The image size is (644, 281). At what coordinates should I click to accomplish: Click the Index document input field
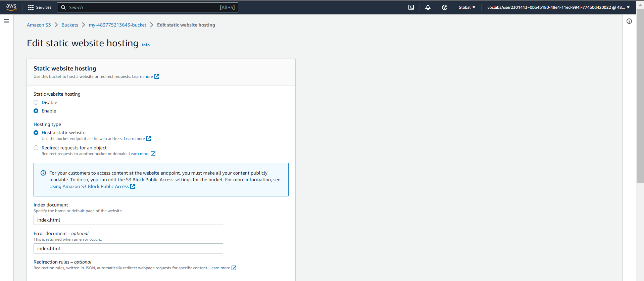click(x=128, y=220)
